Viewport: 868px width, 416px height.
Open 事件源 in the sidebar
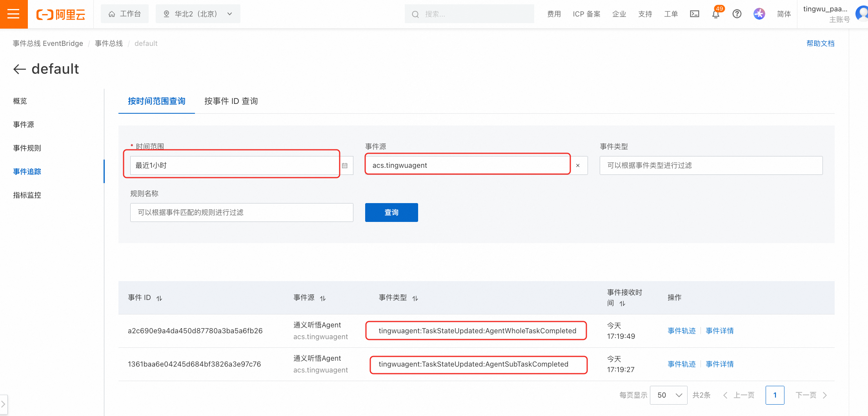24,125
